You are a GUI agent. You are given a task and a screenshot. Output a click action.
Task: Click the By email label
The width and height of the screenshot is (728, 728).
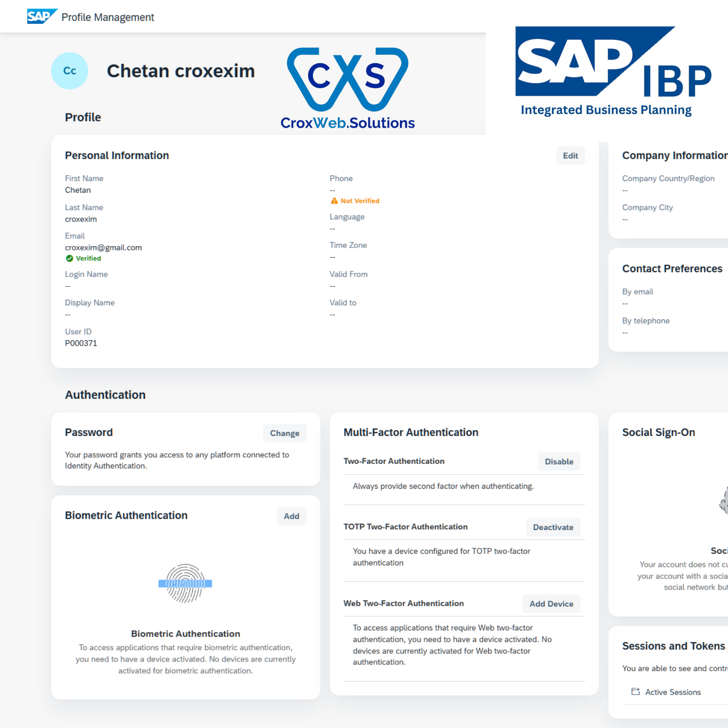click(x=638, y=292)
